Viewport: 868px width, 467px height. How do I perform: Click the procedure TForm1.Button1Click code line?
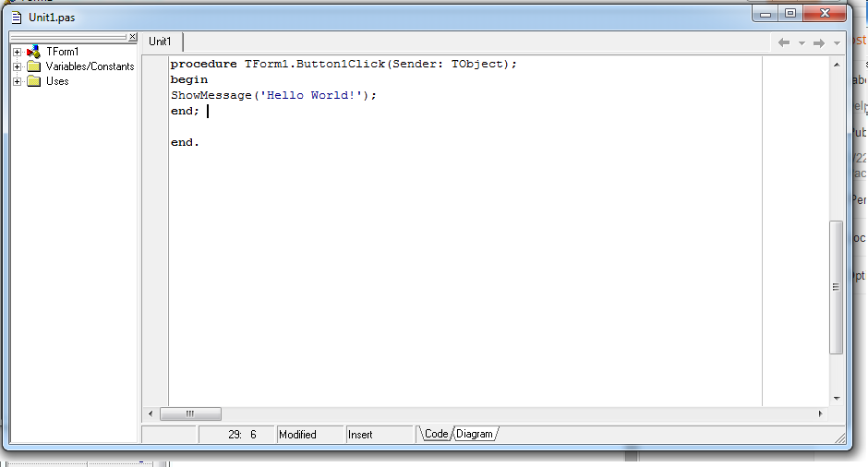[344, 65]
